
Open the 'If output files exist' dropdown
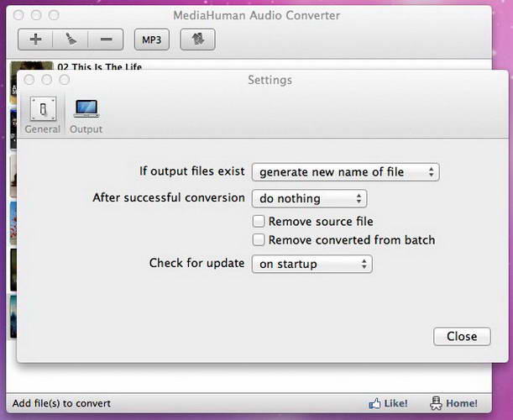tap(345, 172)
